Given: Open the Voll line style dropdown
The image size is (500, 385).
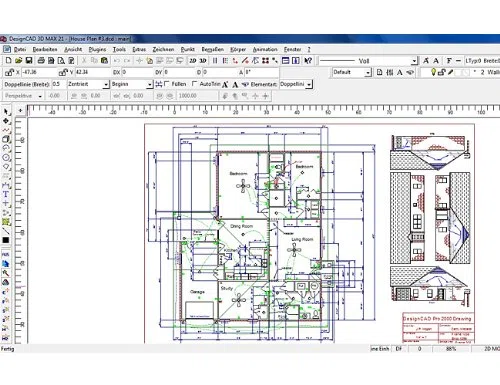Looking at the screenshot, I should click(x=414, y=61).
